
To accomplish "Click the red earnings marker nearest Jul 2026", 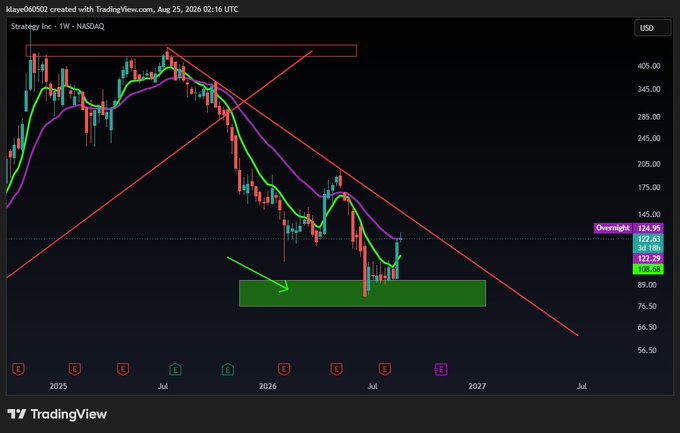I will click(x=385, y=369).
